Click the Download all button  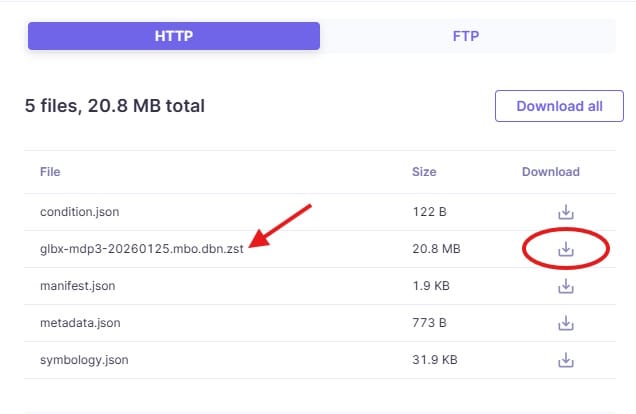[x=559, y=106]
